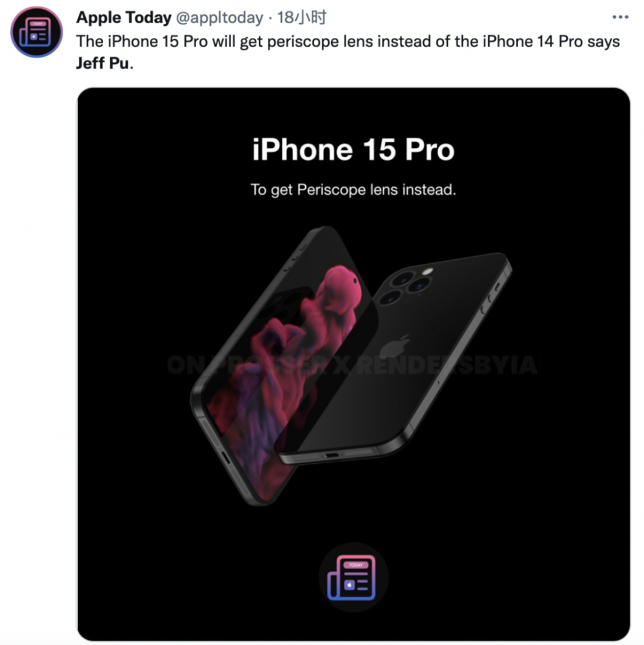Click the front camera hole on pink display
The width and height of the screenshot is (644, 645).
pos(355,281)
